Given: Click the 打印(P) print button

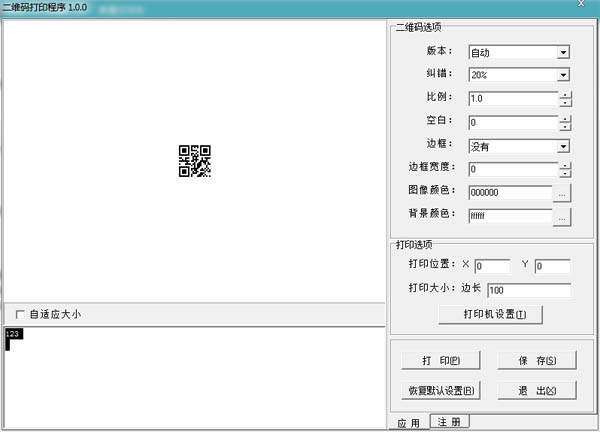Looking at the screenshot, I should (x=441, y=360).
